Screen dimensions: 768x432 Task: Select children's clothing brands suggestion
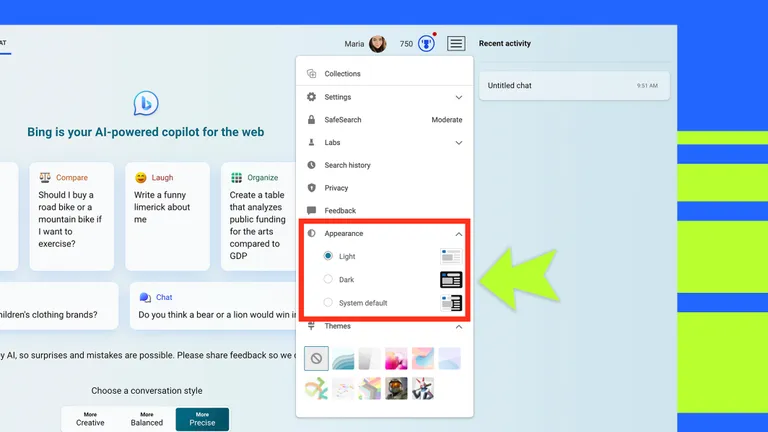click(59, 306)
